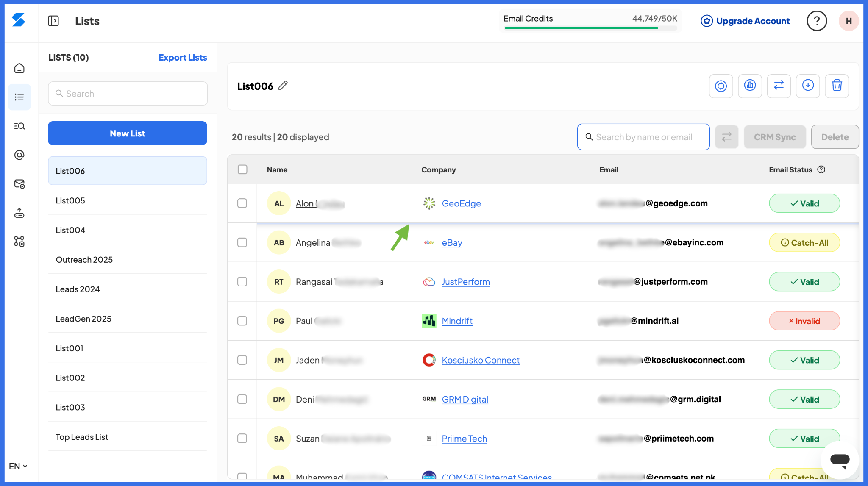Open the Home icon in sidebar
868x486 pixels.
(19, 68)
